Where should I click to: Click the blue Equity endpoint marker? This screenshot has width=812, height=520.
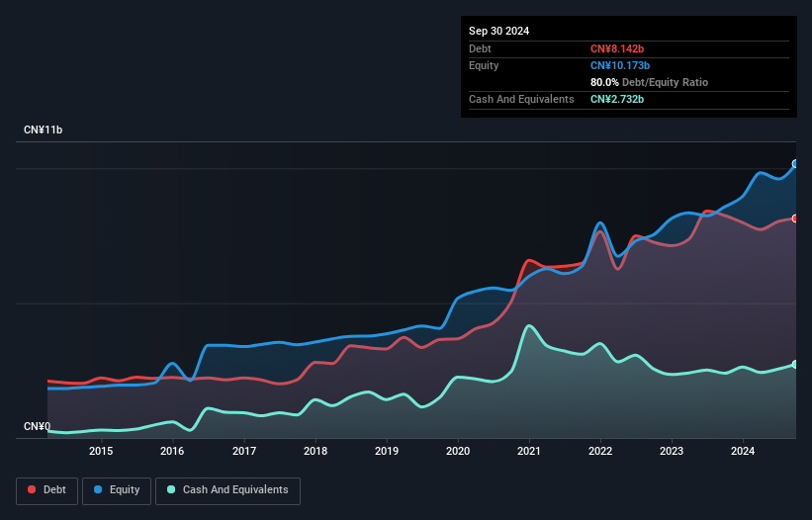(x=795, y=164)
